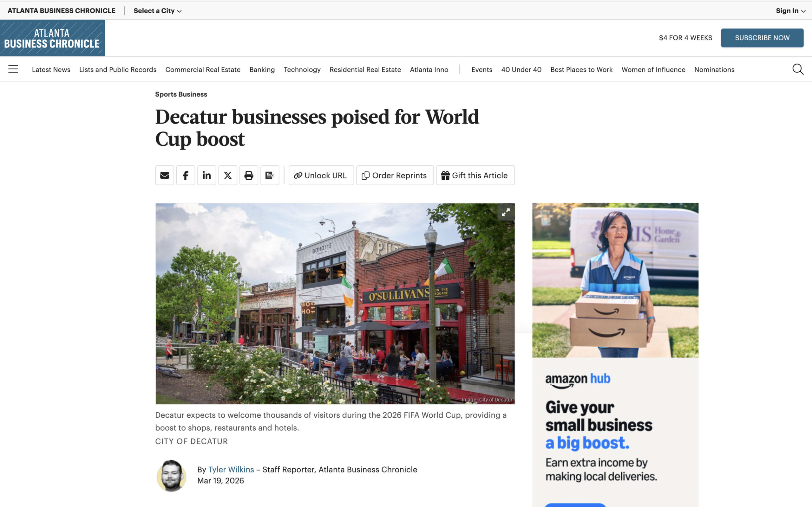The width and height of the screenshot is (812, 507).
Task: Share article on LinkedIn
Action: tap(207, 175)
